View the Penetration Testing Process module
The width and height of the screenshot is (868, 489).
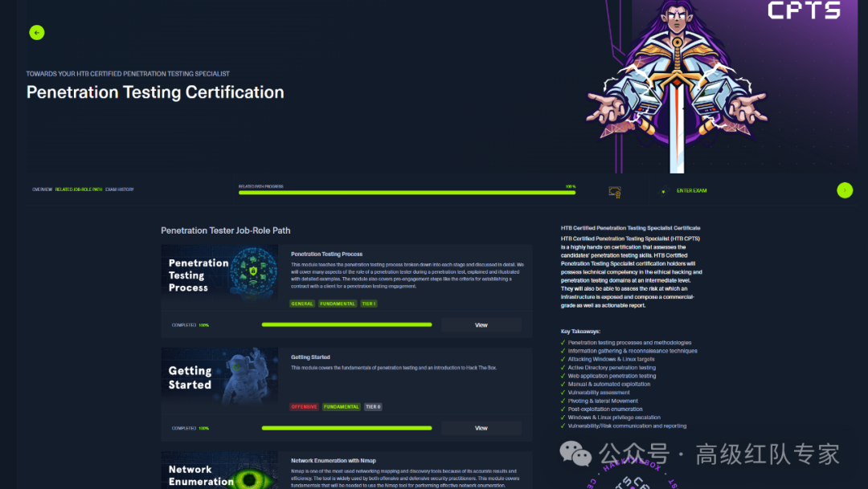click(x=481, y=325)
